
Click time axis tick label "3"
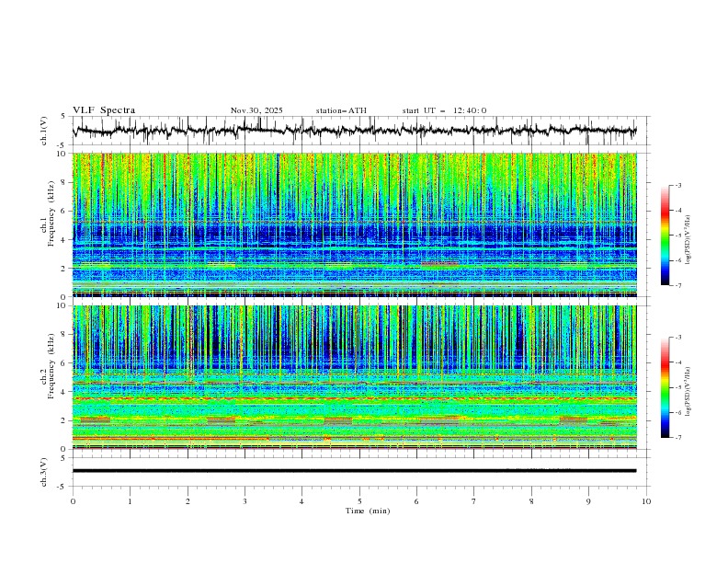click(245, 501)
